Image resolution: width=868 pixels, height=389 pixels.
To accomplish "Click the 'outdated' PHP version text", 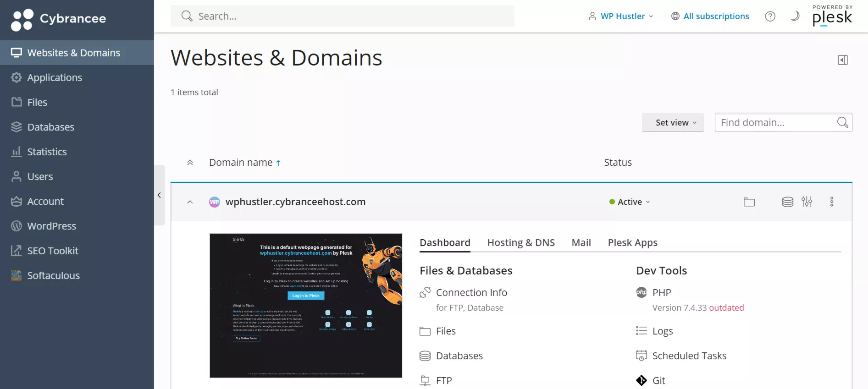I will [726, 308].
